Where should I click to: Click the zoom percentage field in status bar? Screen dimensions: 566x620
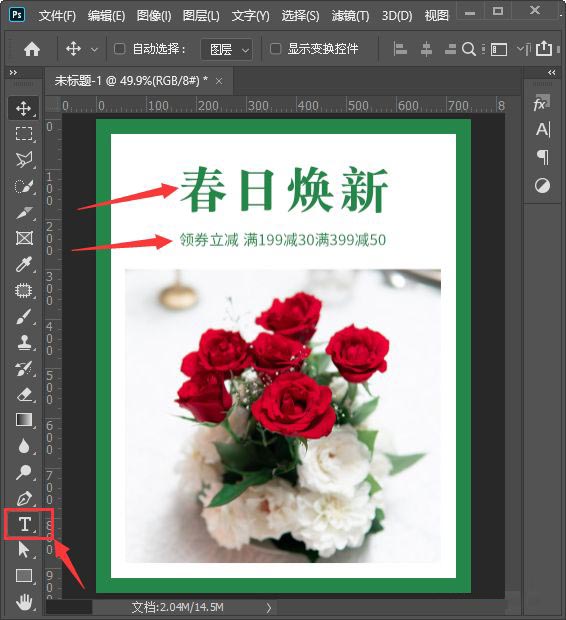[x=69, y=607]
